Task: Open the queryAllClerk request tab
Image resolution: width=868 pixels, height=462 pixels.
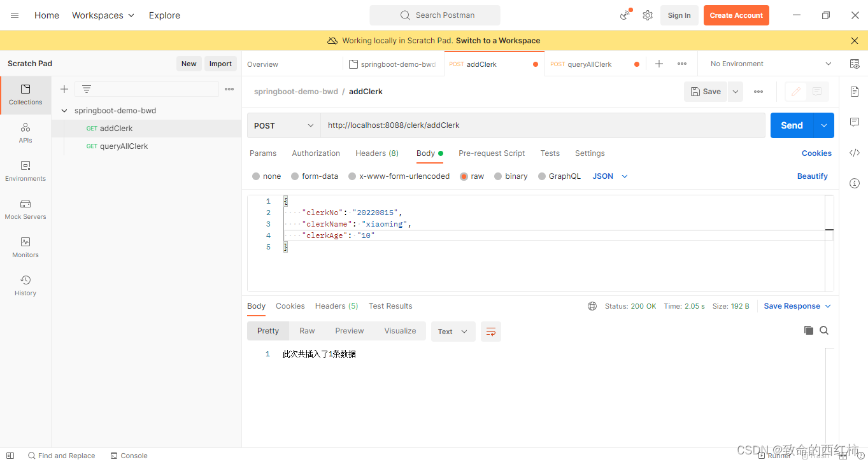Action: (x=595, y=64)
